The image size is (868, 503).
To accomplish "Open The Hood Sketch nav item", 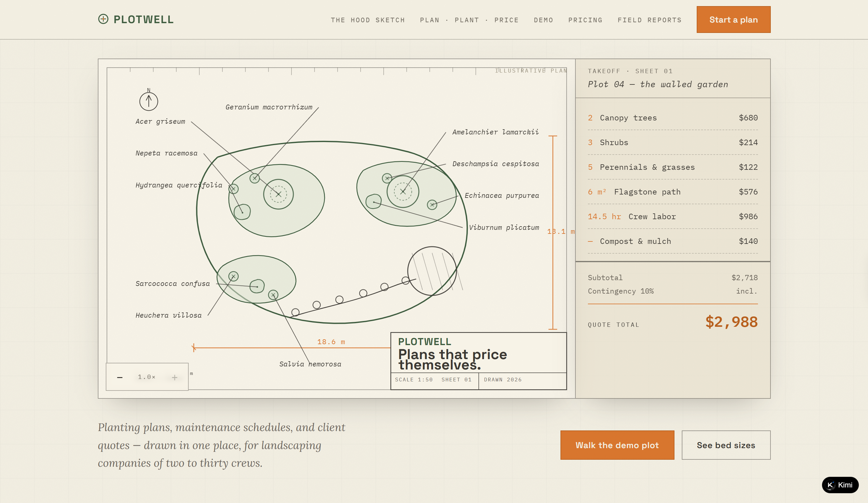I will click(368, 20).
